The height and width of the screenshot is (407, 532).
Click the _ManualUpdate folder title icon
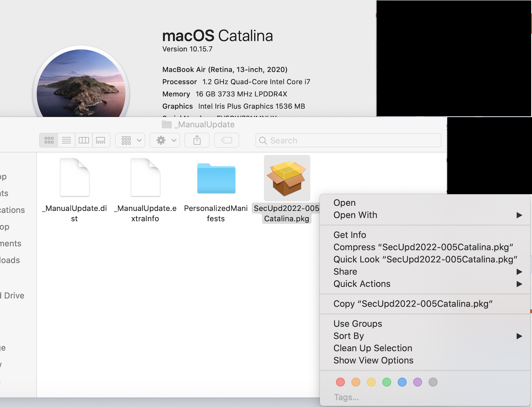(167, 124)
